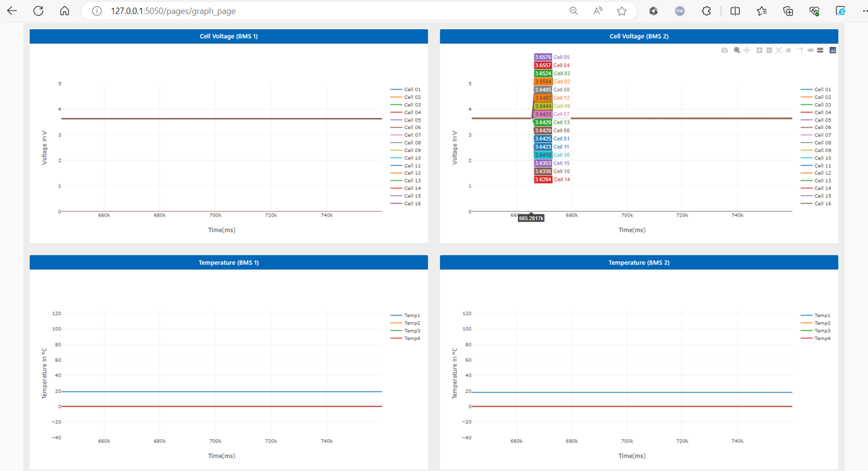Select the Zoom tool in the chart modebar
The image size is (868, 471).
pos(736,50)
